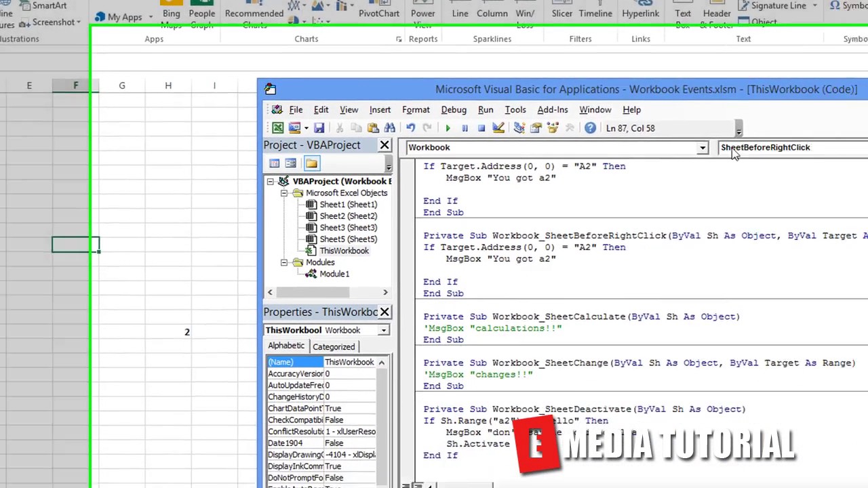Collapse the VBAProject tree node

(271, 182)
